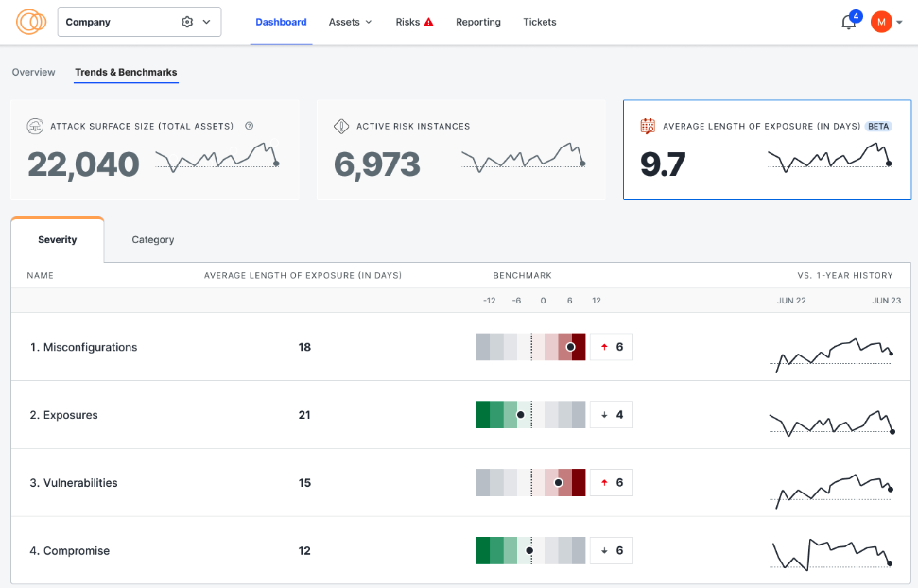Click the Attack Surface Size cloud icon
The height and width of the screenshot is (588, 918).
pos(35,126)
